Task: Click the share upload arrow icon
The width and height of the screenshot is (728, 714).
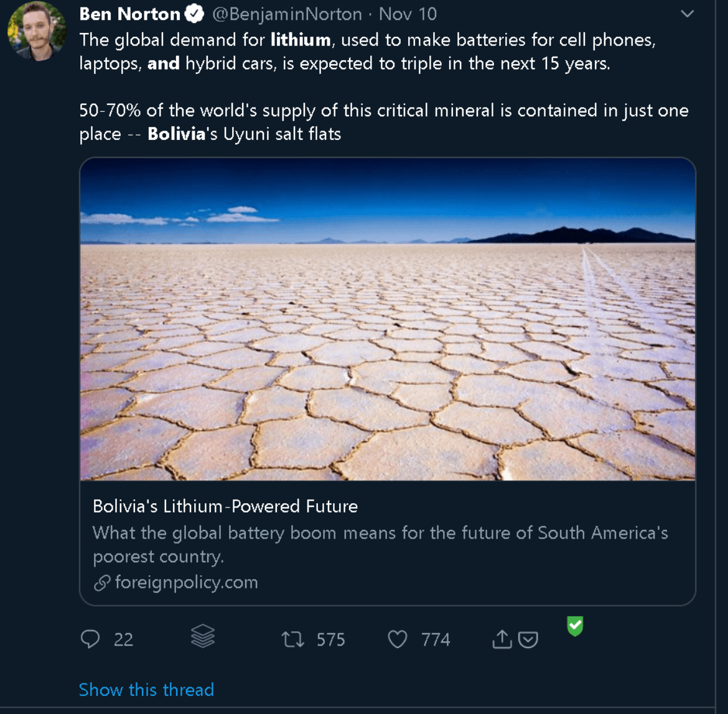Action: pyautogui.click(x=502, y=639)
